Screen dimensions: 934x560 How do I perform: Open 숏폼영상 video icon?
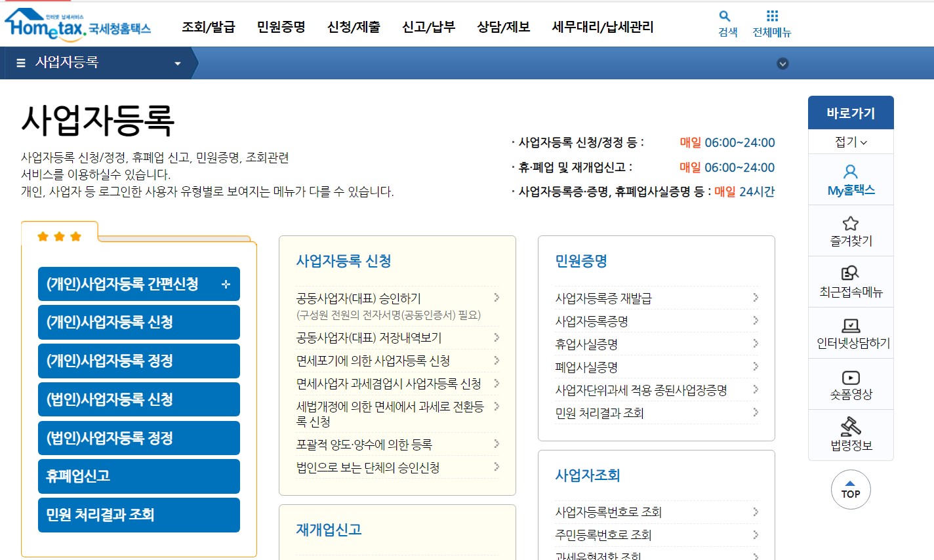click(x=851, y=384)
